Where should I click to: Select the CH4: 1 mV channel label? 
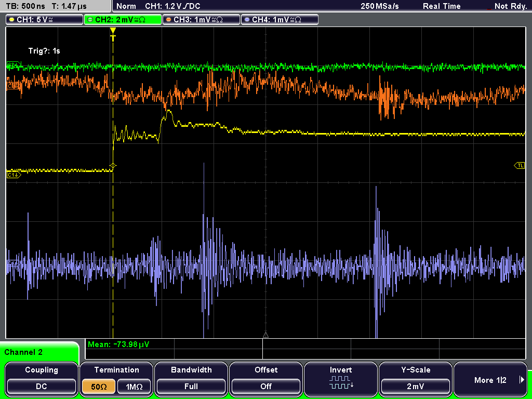point(280,20)
